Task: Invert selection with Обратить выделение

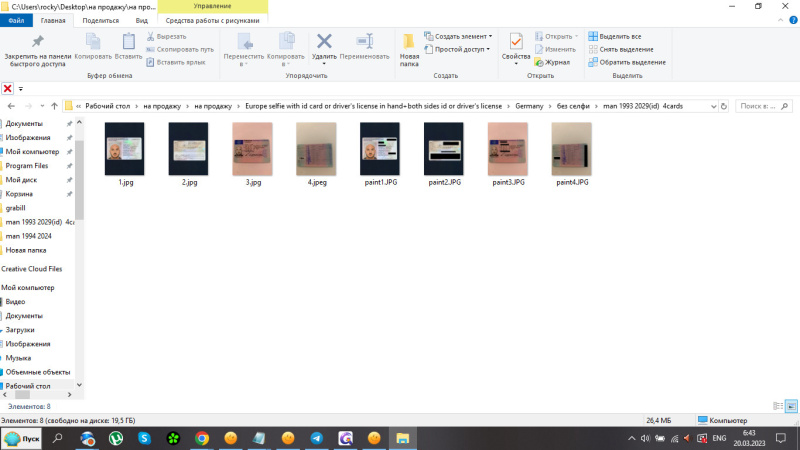Action: [626, 62]
